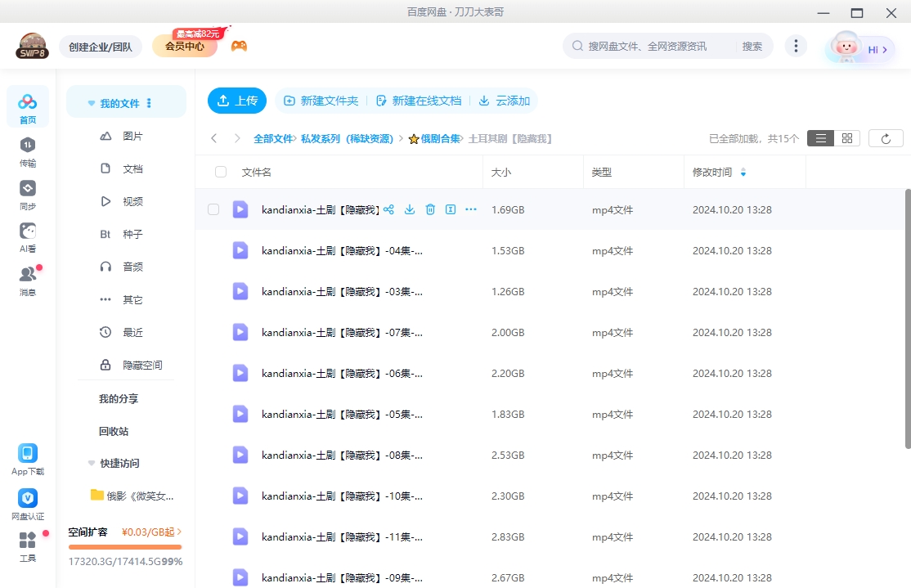Screen dimensions: 911x588
Task: Share the first kandianxia video file
Action: (x=389, y=209)
